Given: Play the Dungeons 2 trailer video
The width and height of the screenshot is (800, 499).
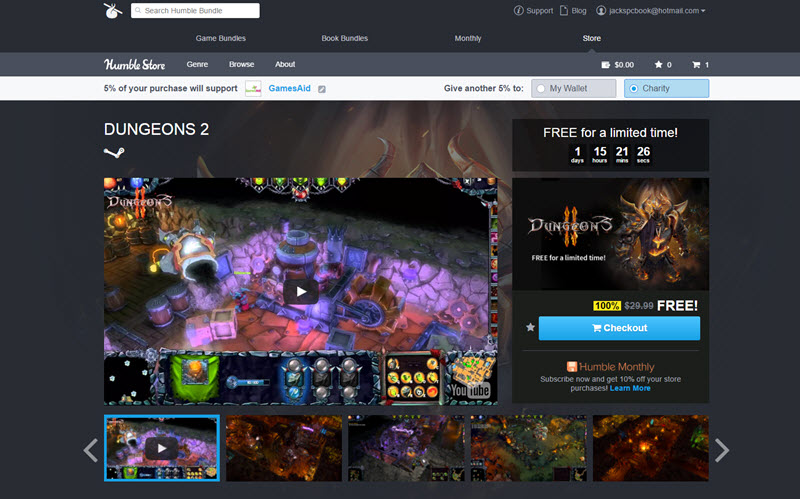Looking at the screenshot, I should point(301,291).
